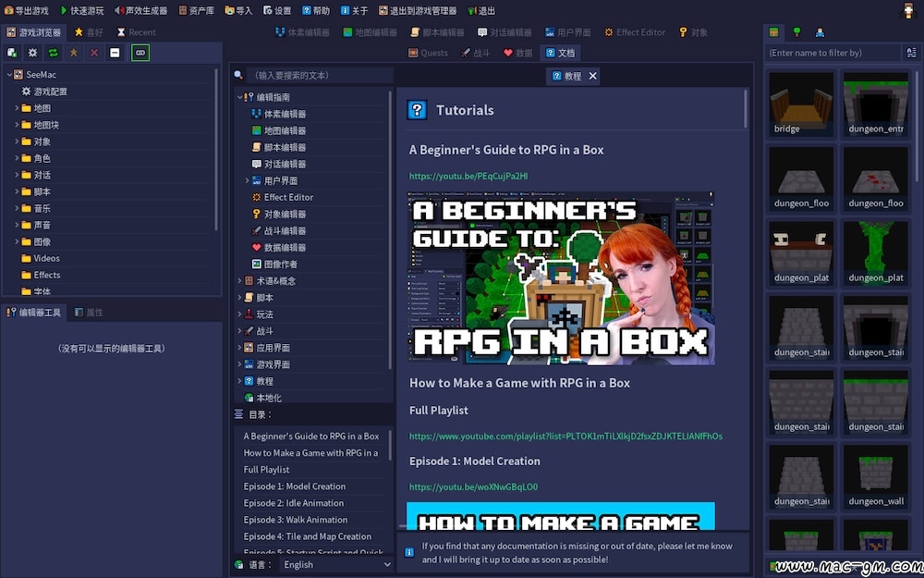
Task: Expand the 地图块 folder
Action: (x=17, y=125)
